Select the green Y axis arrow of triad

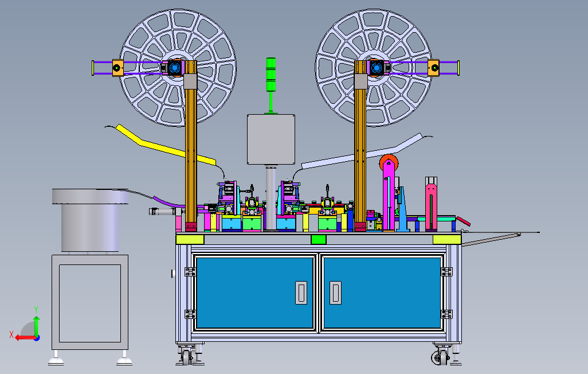[36, 326]
